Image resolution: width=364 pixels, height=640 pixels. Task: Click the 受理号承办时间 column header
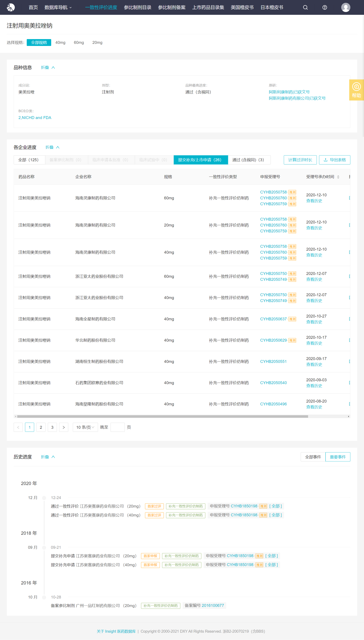[320, 177]
